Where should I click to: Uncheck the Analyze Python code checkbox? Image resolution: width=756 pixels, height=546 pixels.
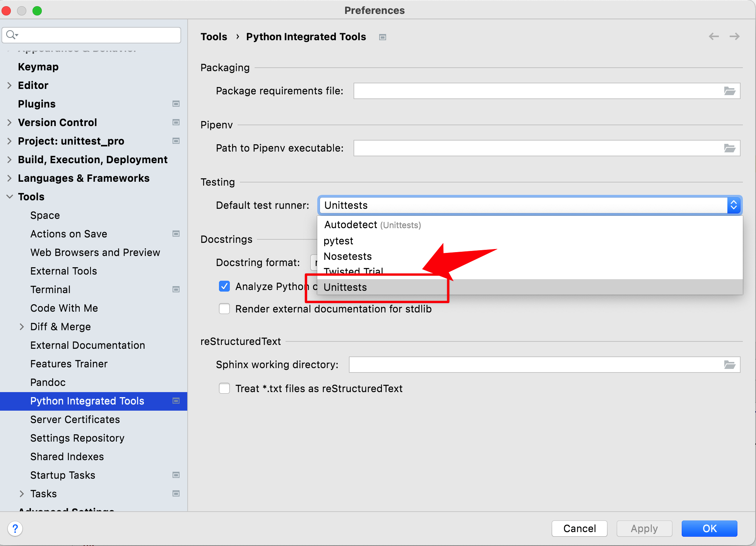pyautogui.click(x=224, y=286)
